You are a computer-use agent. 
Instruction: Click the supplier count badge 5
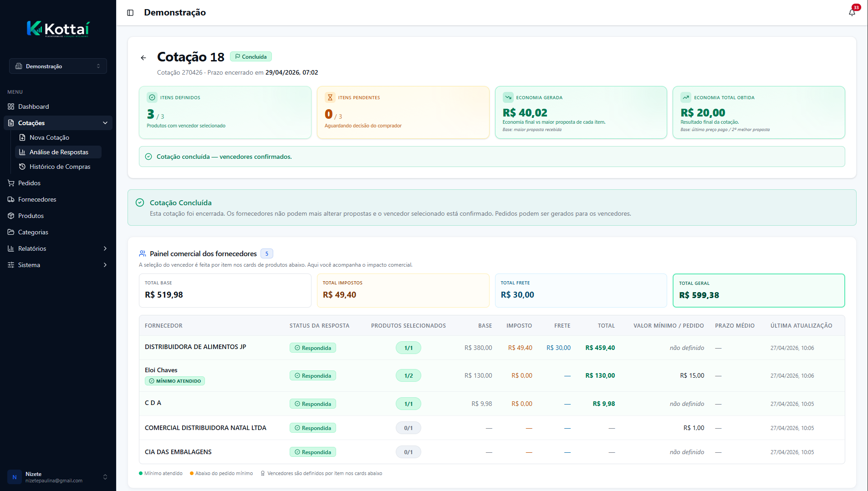[x=267, y=253]
